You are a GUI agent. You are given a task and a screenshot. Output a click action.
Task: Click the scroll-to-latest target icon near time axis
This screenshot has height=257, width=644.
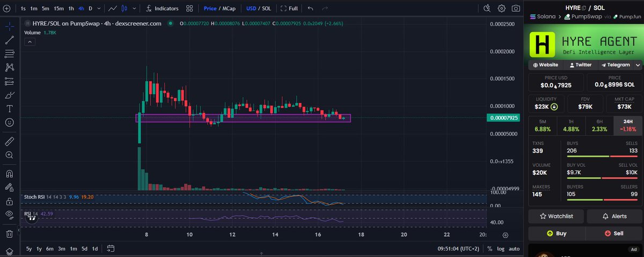[506, 235]
